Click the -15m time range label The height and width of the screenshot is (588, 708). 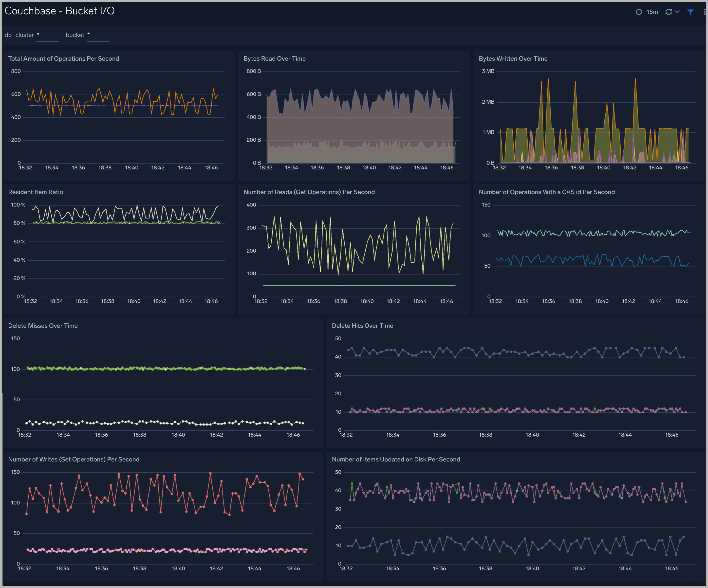click(651, 12)
